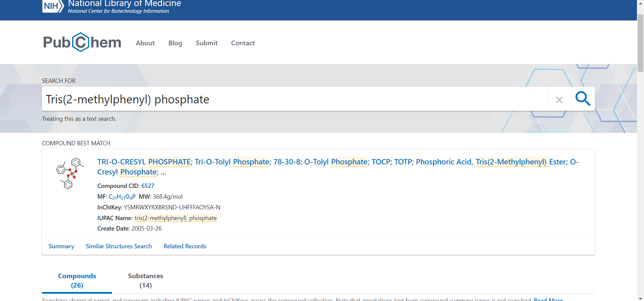Click 'Treating this as a text search' note

(79, 119)
